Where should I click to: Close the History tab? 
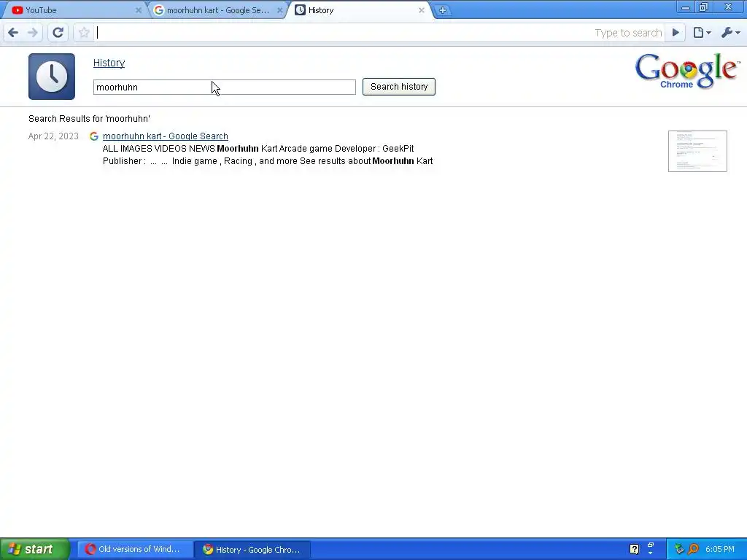click(x=421, y=10)
